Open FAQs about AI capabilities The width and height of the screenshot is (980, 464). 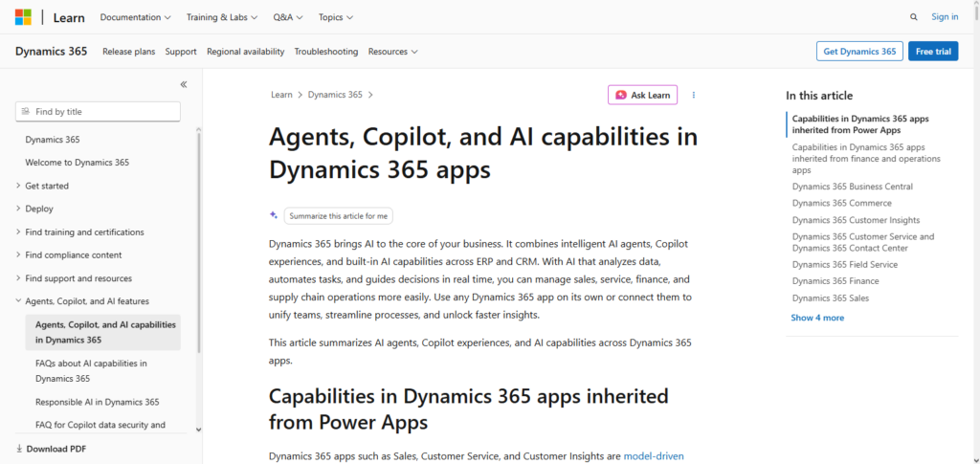[91, 371]
